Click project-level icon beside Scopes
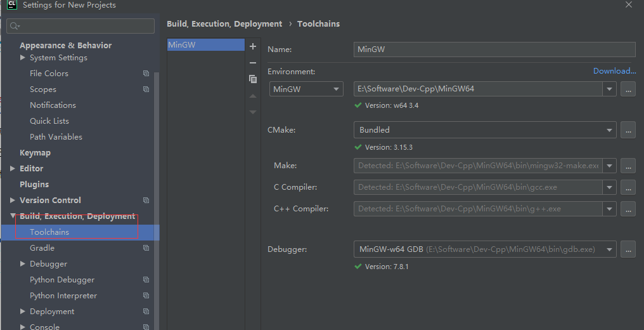This screenshot has height=330, width=644. coord(146,89)
